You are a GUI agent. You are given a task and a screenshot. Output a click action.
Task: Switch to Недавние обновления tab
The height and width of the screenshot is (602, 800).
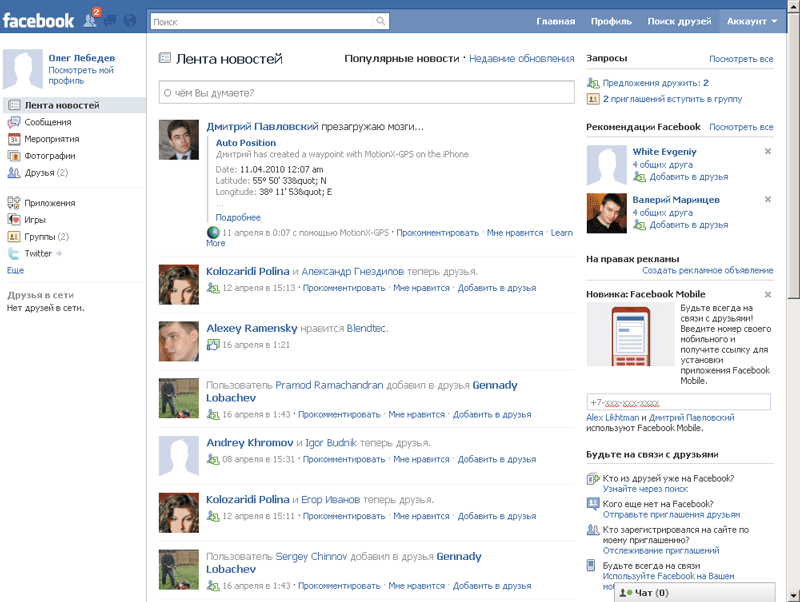point(521,59)
